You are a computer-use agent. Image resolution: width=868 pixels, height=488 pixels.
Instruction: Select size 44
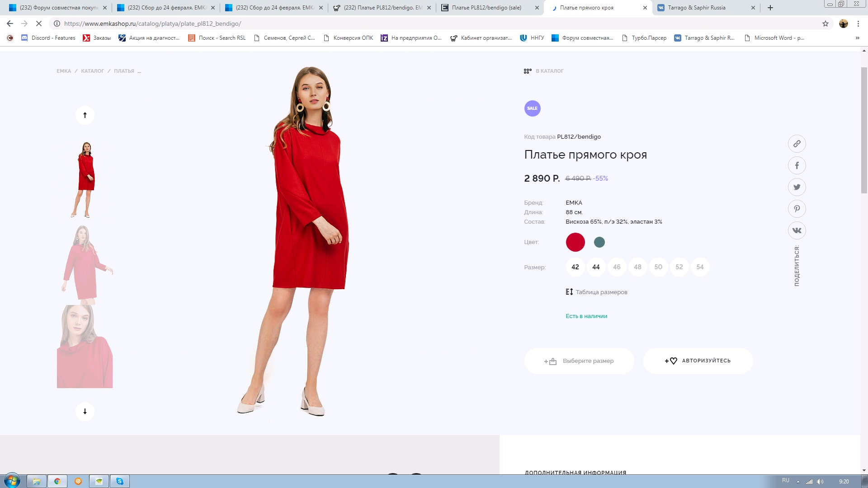(x=596, y=267)
